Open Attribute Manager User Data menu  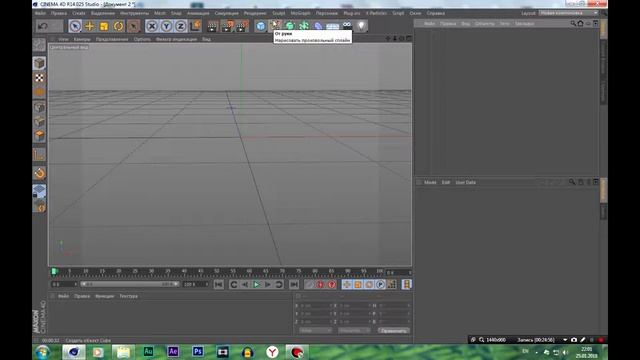pyautogui.click(x=466, y=182)
